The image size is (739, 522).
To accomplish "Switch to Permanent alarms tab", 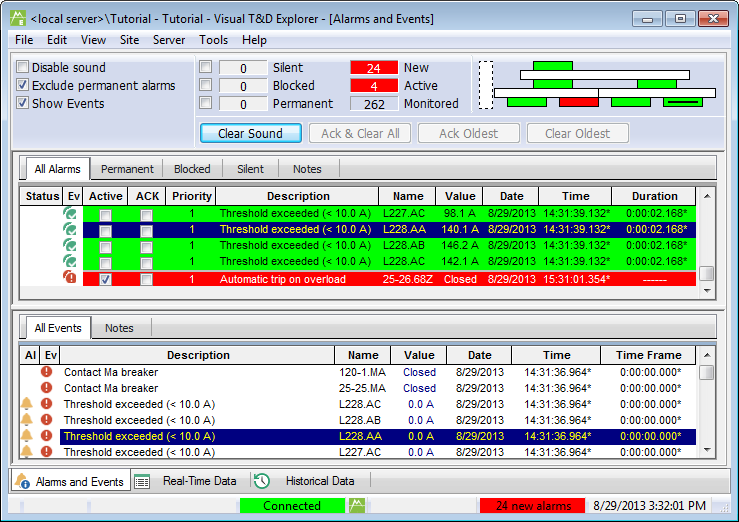I will coord(127,169).
